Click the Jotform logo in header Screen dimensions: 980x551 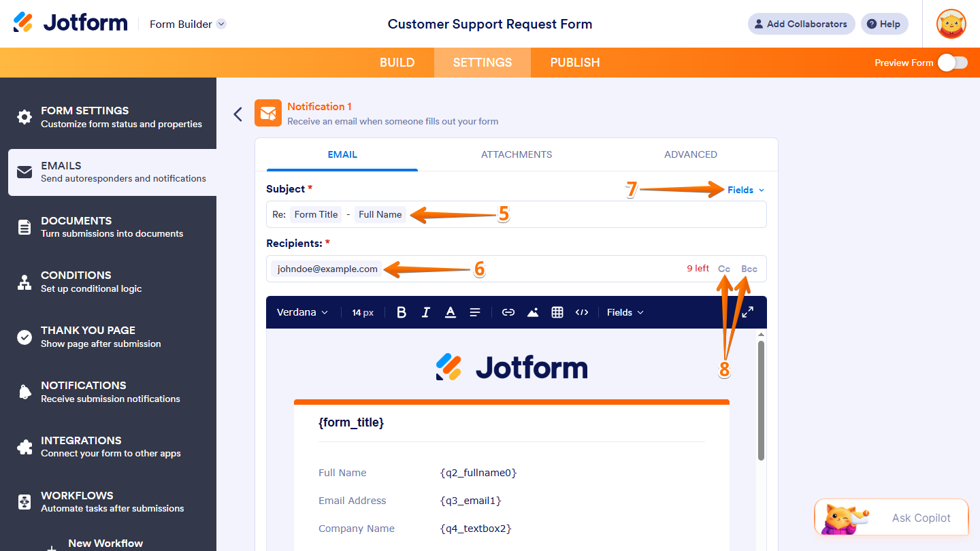pos(70,23)
